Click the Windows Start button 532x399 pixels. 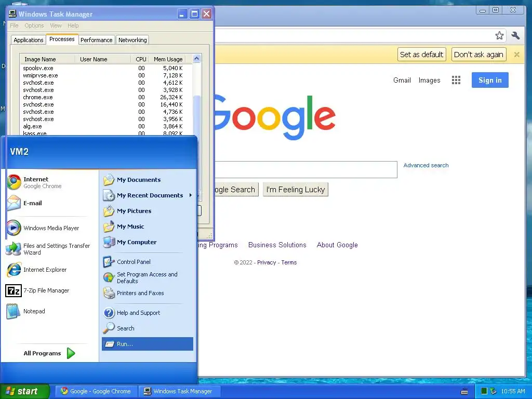click(x=24, y=391)
